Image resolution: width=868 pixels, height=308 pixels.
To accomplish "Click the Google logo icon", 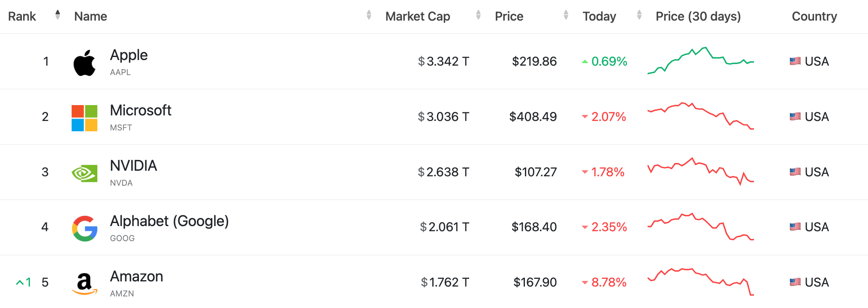I will 84,228.
